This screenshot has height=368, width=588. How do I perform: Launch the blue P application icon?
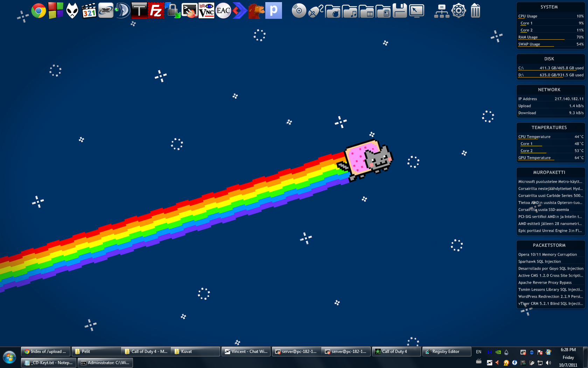(x=274, y=11)
